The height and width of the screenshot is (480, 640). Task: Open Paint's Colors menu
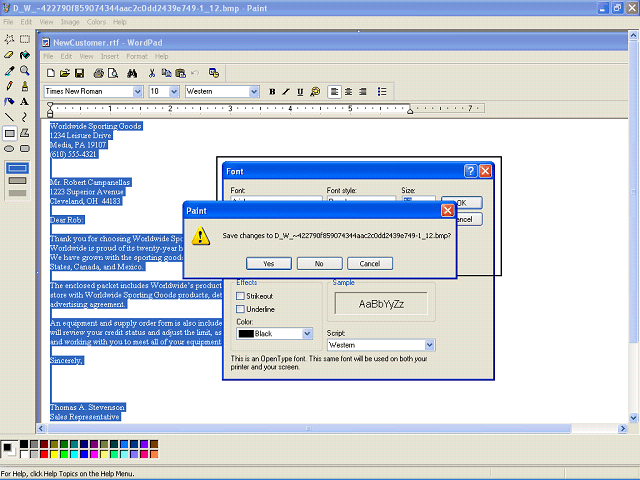[96, 22]
